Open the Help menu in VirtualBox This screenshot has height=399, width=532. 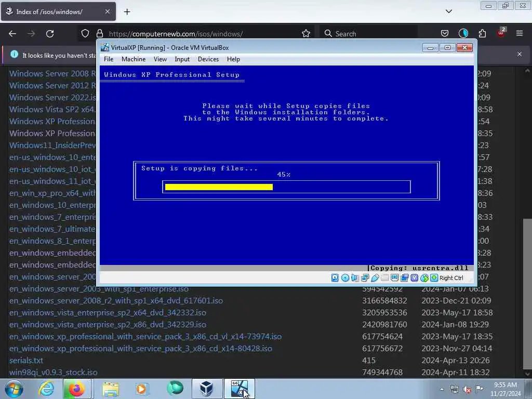pos(233,59)
